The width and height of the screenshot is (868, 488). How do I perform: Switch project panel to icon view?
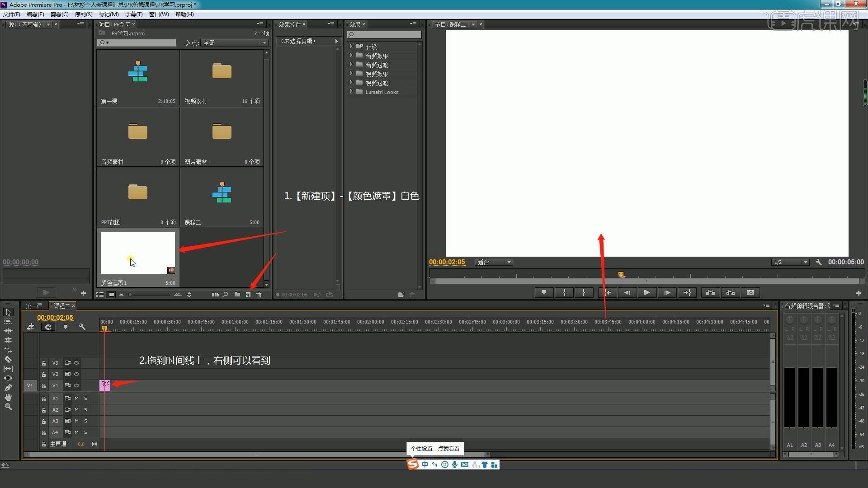pos(111,295)
